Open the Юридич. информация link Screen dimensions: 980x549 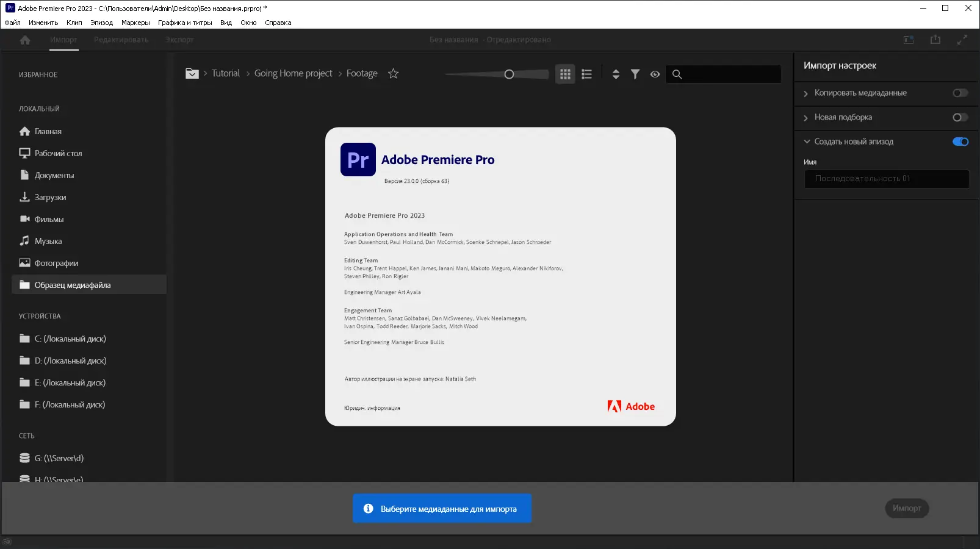[372, 408]
